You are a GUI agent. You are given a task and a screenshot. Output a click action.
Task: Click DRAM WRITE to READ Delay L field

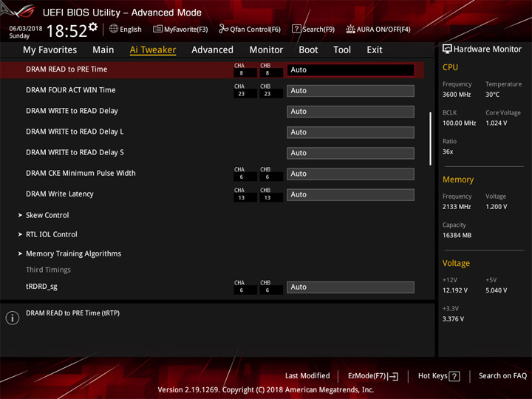click(x=350, y=132)
